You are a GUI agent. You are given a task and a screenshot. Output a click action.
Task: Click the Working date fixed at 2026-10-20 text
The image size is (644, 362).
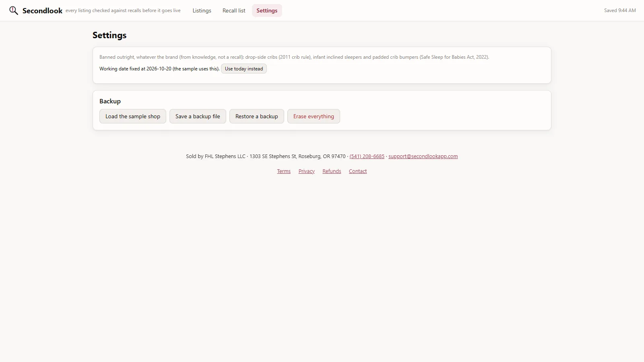click(x=159, y=69)
